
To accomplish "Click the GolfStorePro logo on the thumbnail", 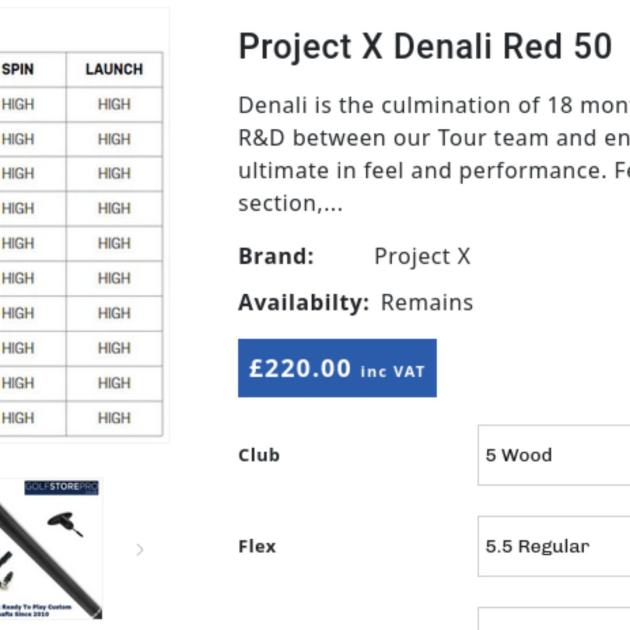I will (62, 488).
